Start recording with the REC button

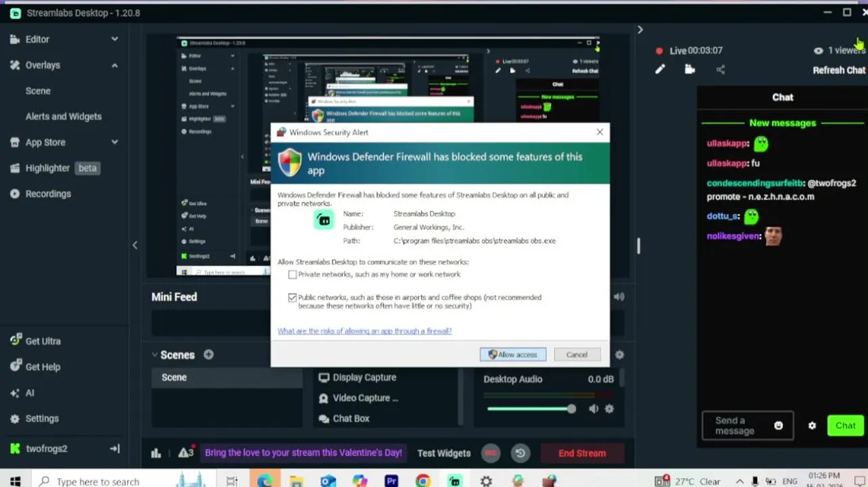point(491,453)
